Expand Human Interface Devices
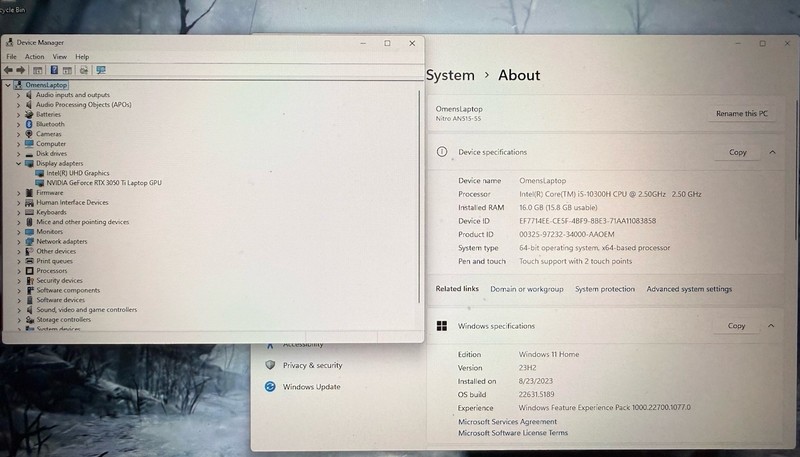The image size is (800, 457). tap(18, 202)
